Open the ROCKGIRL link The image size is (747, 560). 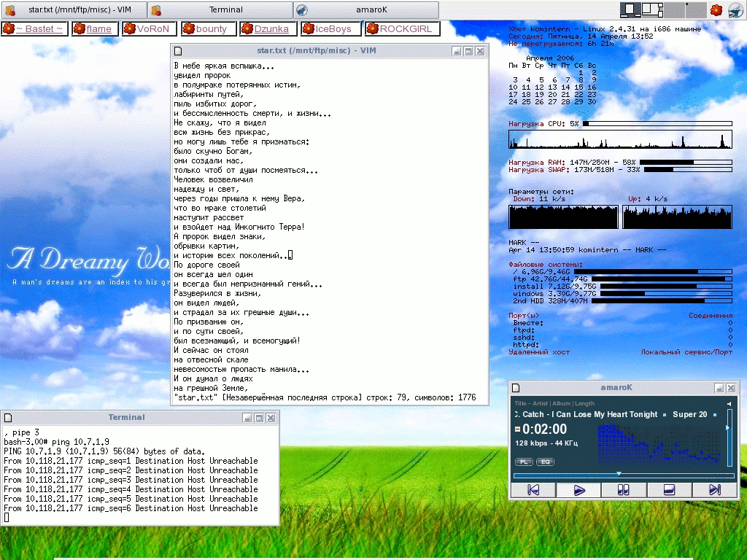[x=402, y=29]
